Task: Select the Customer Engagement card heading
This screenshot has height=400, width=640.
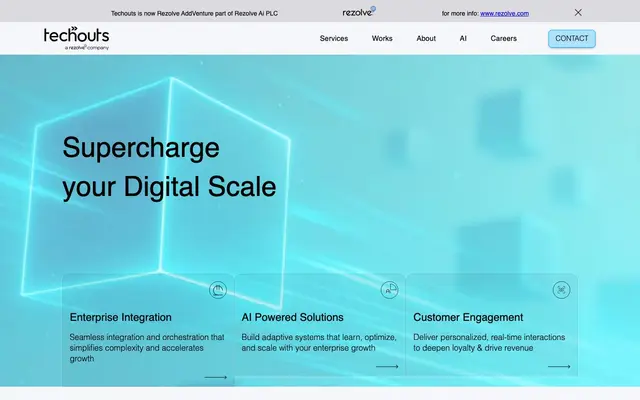Action: pos(468,317)
